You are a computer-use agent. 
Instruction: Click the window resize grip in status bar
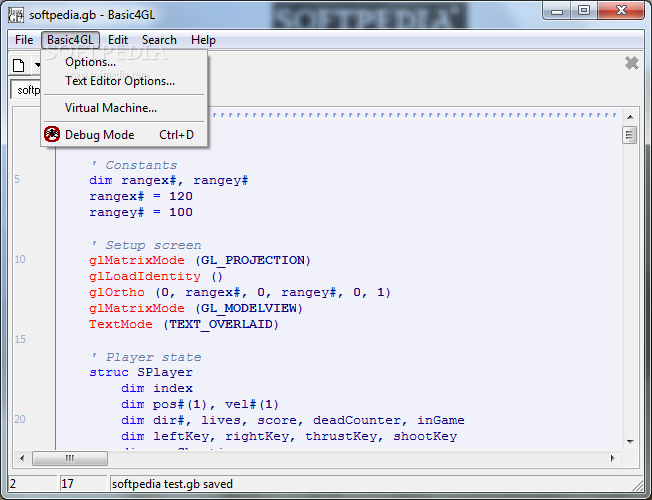click(x=637, y=485)
